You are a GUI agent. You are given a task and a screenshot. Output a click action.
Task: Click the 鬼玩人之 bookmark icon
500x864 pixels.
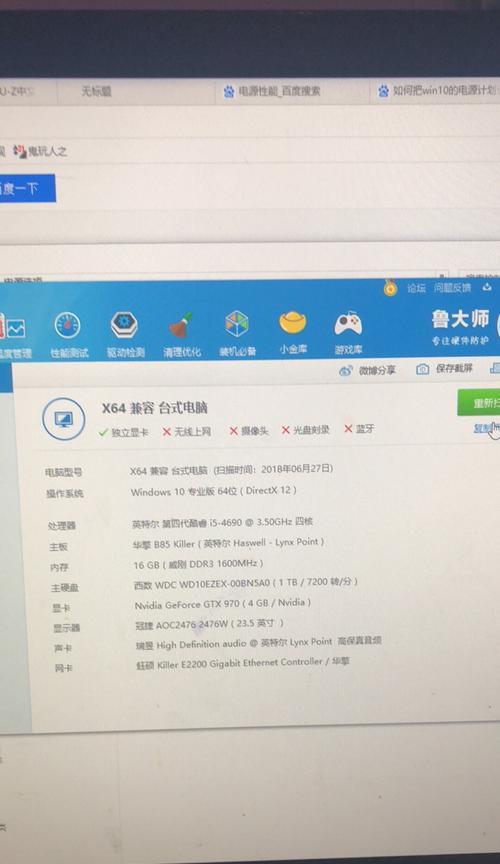pyautogui.click(x=20, y=151)
